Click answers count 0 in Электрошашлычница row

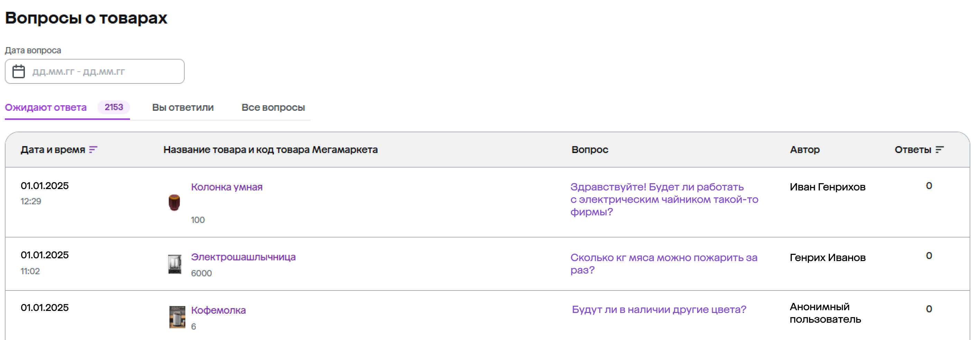pos(928,256)
